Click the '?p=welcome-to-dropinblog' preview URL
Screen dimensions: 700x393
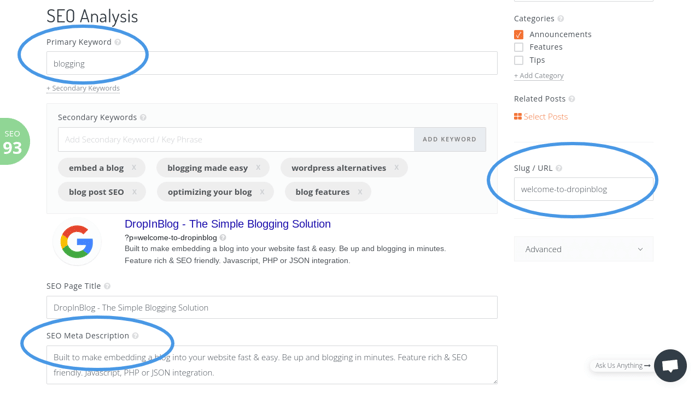tap(171, 238)
